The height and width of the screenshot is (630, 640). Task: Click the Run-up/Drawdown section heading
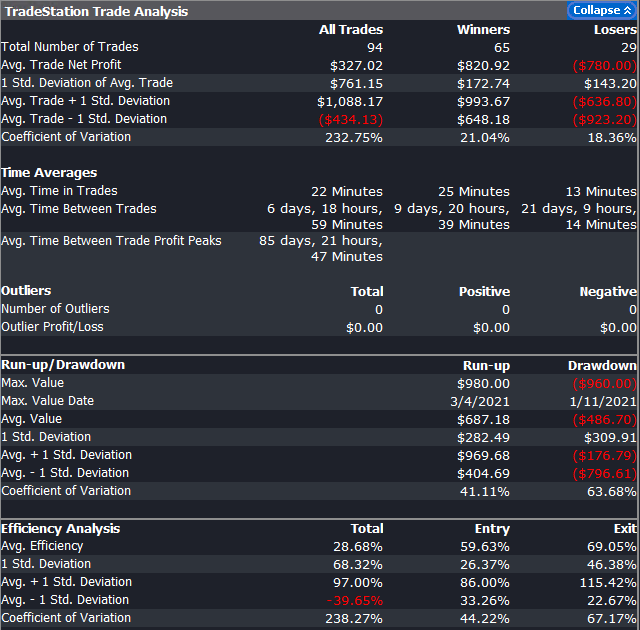63,365
